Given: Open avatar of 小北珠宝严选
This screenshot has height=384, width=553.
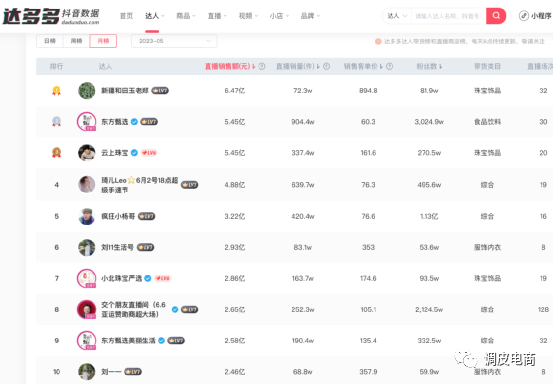Looking at the screenshot, I should (86, 278).
